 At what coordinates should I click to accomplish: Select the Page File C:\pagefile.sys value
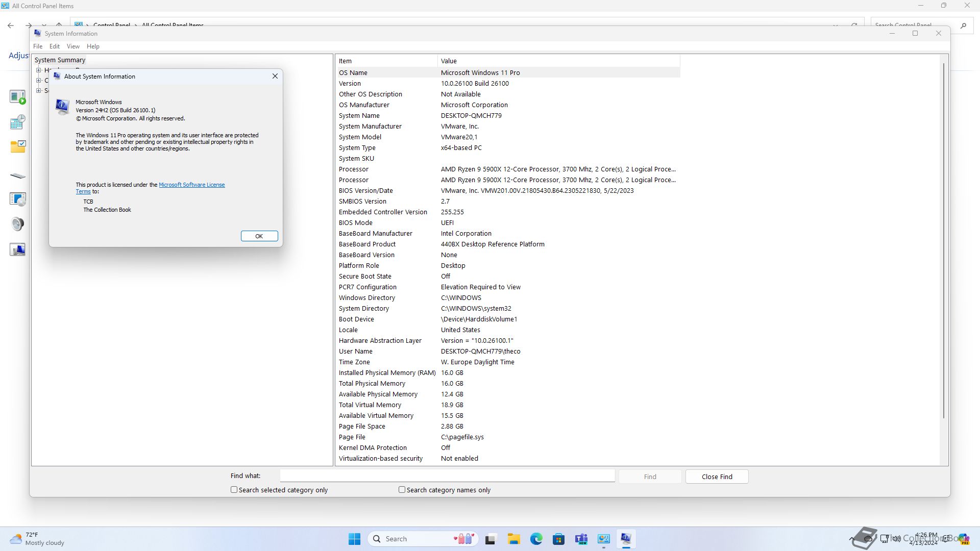click(x=462, y=437)
